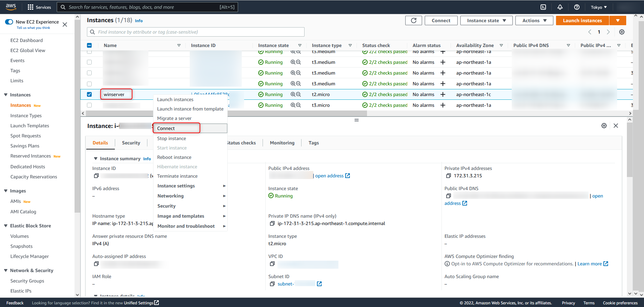
Task: Uncheck the winserver instance checkbox
Action: [89, 94]
